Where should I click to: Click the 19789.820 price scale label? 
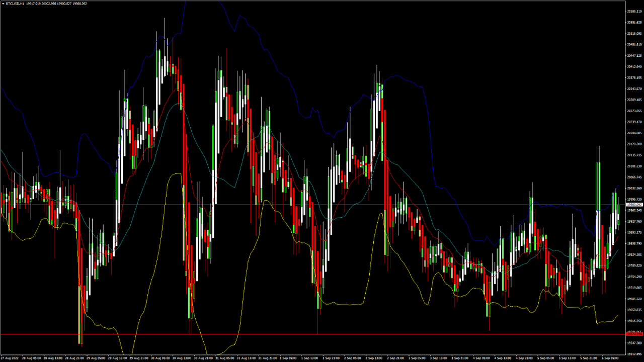(634, 266)
